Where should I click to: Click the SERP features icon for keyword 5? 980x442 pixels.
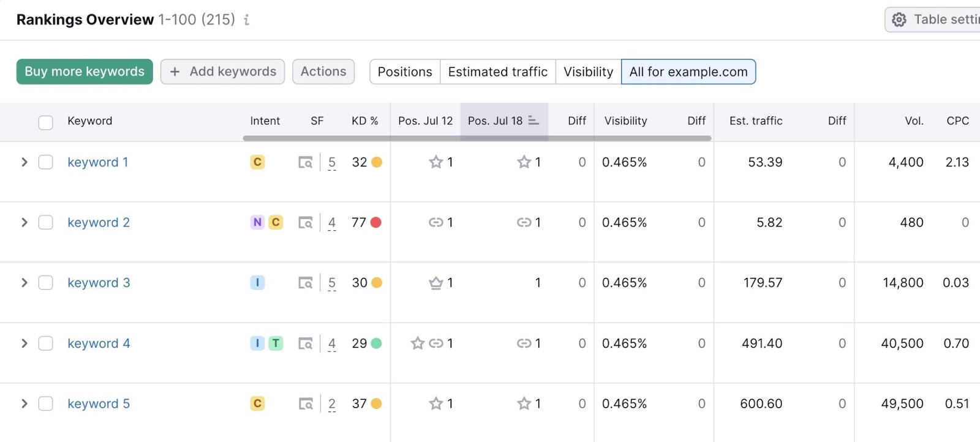(305, 404)
